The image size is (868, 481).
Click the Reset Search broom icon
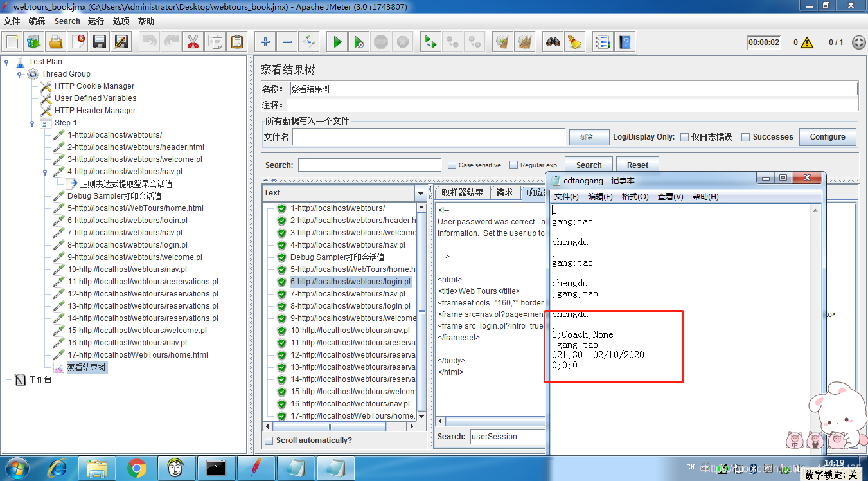[x=575, y=42]
